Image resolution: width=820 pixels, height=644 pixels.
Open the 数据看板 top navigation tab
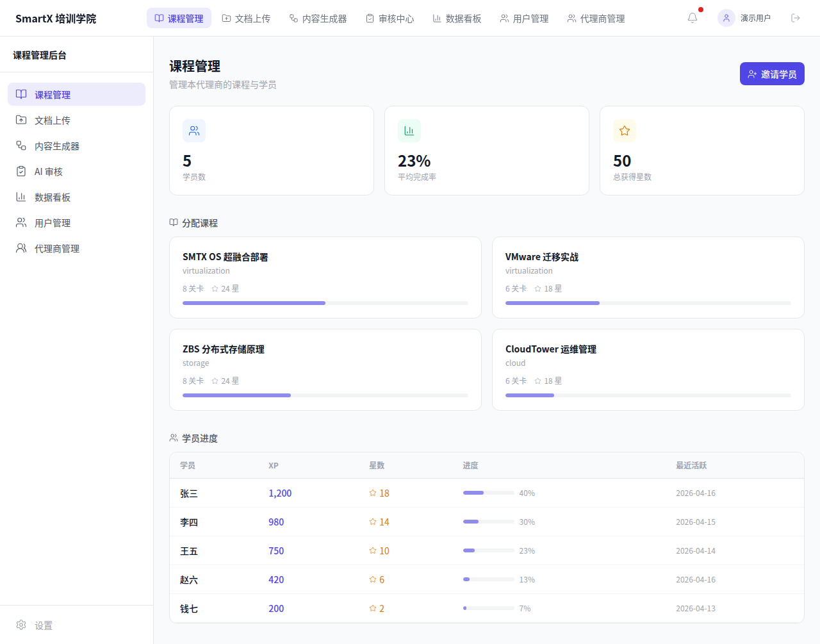click(x=457, y=19)
